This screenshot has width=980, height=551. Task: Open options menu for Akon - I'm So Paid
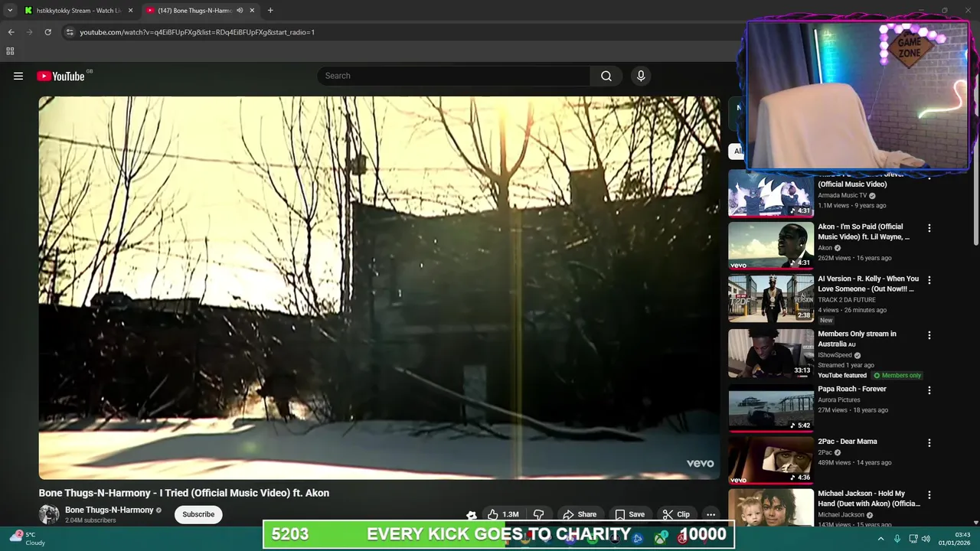point(929,228)
